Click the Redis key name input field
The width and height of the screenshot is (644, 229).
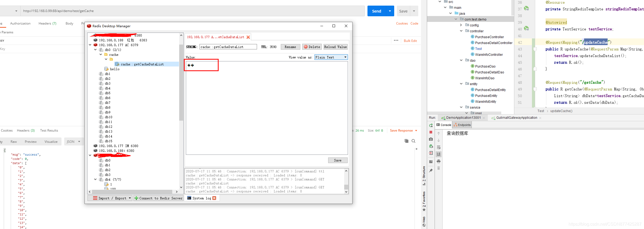(228, 47)
